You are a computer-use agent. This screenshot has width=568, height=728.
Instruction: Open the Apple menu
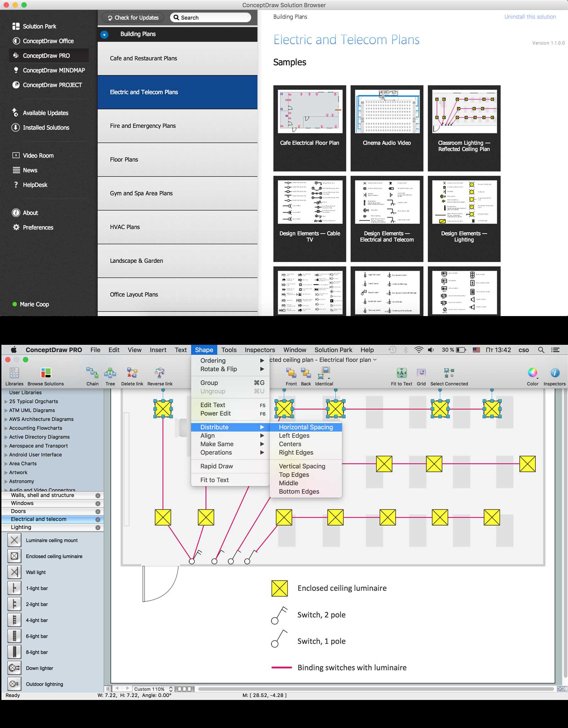(x=13, y=350)
